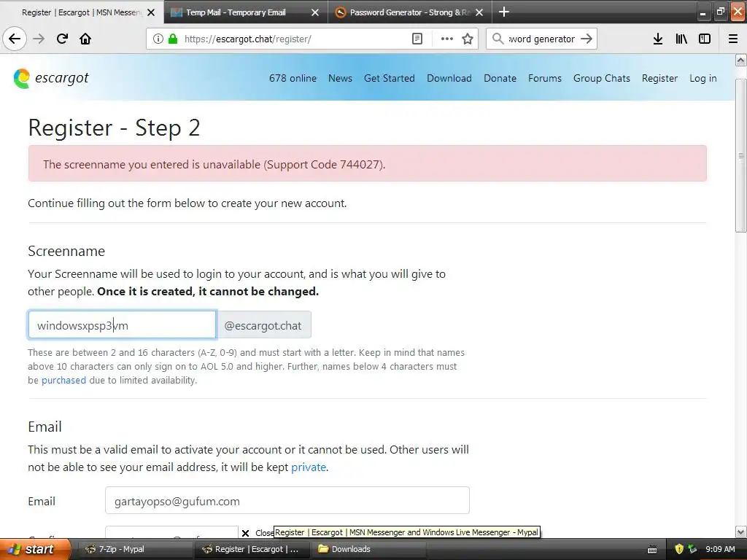This screenshot has width=747, height=560.
Task: Click the on-screen keyboard tray icon
Action: [x=652, y=550]
